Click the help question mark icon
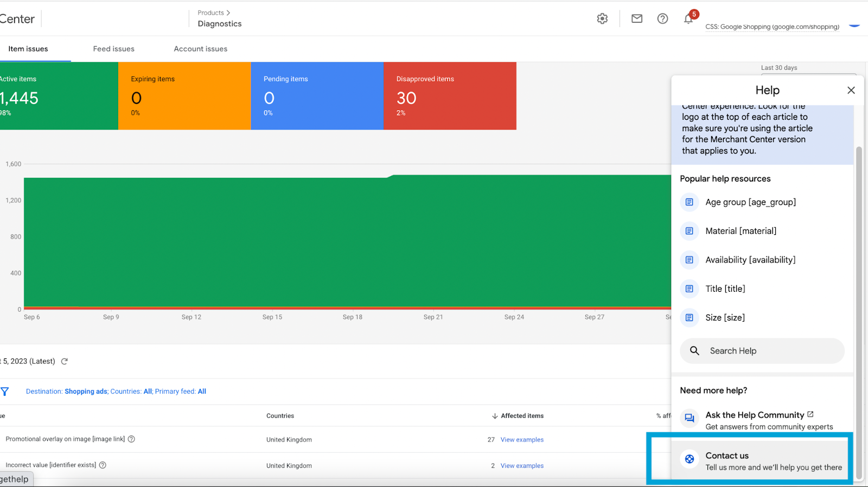 point(662,18)
